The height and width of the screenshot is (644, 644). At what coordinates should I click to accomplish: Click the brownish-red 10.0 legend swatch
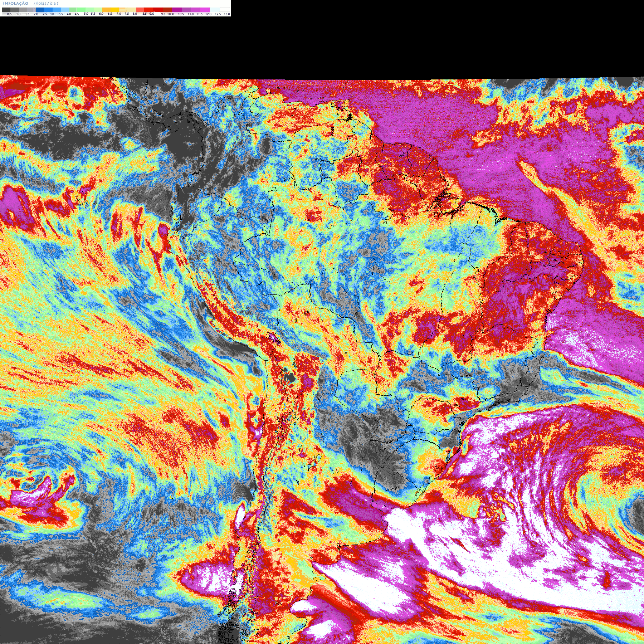(x=167, y=10)
